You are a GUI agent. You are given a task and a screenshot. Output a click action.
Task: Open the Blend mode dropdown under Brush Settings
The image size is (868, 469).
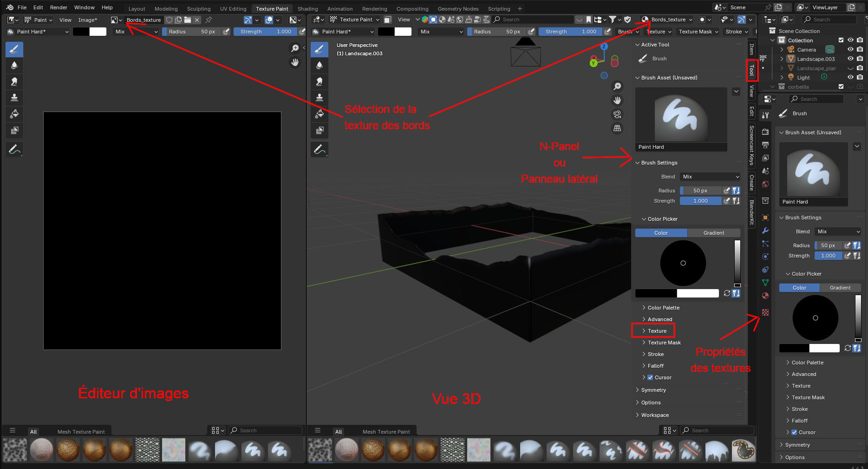coord(710,177)
